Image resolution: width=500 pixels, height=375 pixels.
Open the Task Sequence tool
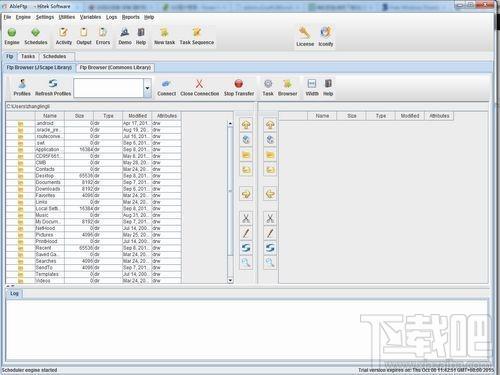point(197,33)
